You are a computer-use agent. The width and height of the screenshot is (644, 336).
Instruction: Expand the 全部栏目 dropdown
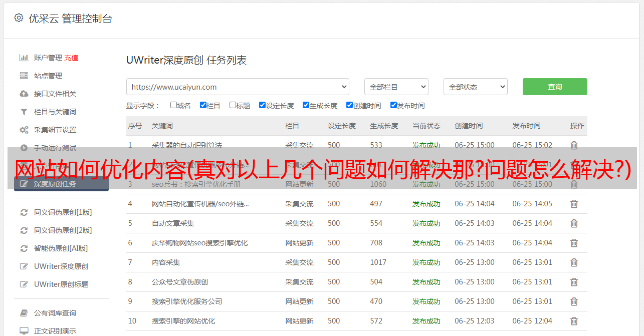[396, 87]
